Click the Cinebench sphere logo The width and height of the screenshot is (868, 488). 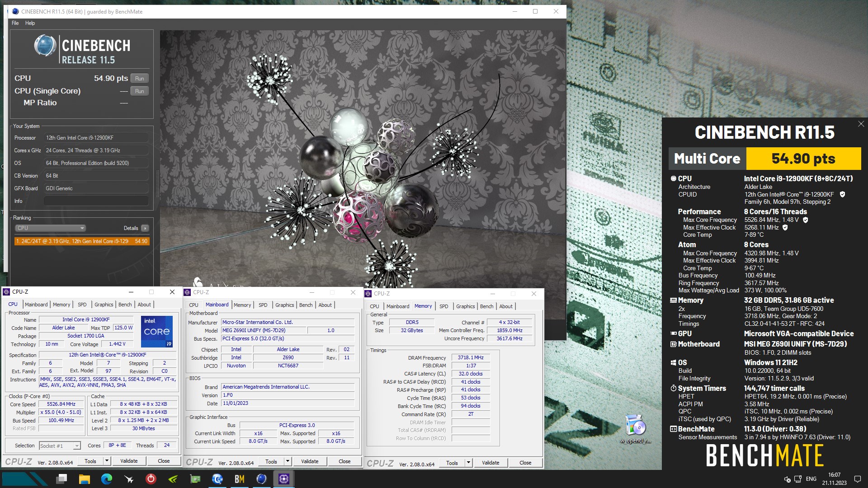(45, 46)
